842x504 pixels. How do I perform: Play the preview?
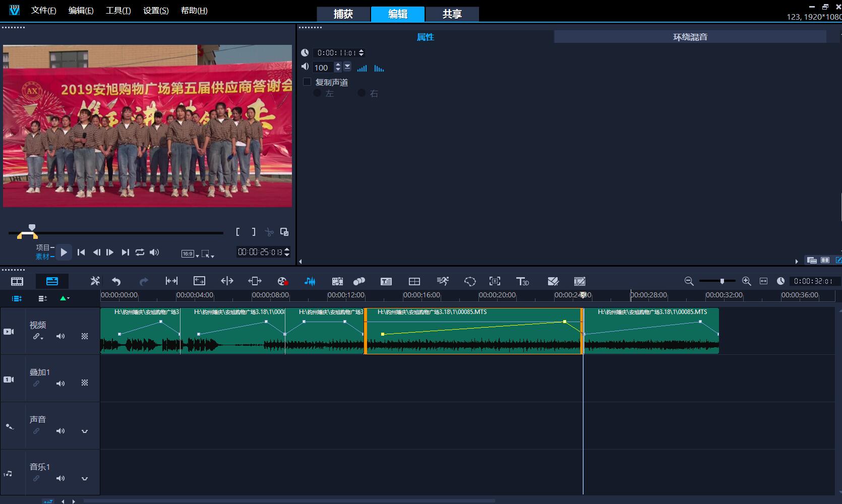tap(64, 252)
